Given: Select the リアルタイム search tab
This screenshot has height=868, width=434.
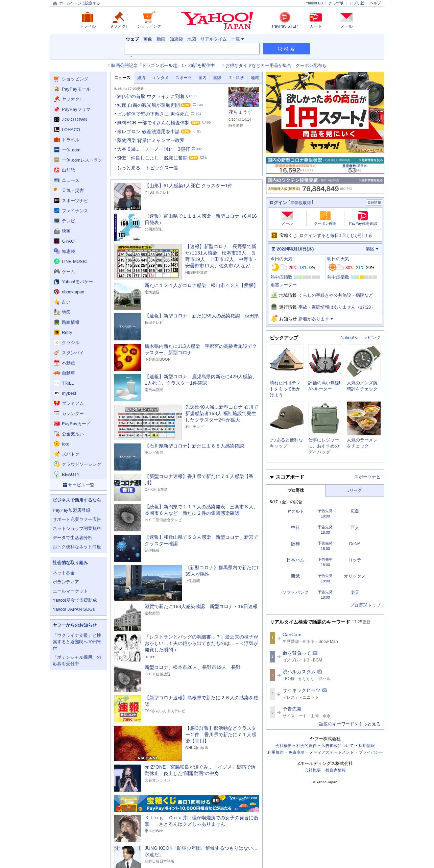Looking at the screenshot, I should tap(214, 39).
